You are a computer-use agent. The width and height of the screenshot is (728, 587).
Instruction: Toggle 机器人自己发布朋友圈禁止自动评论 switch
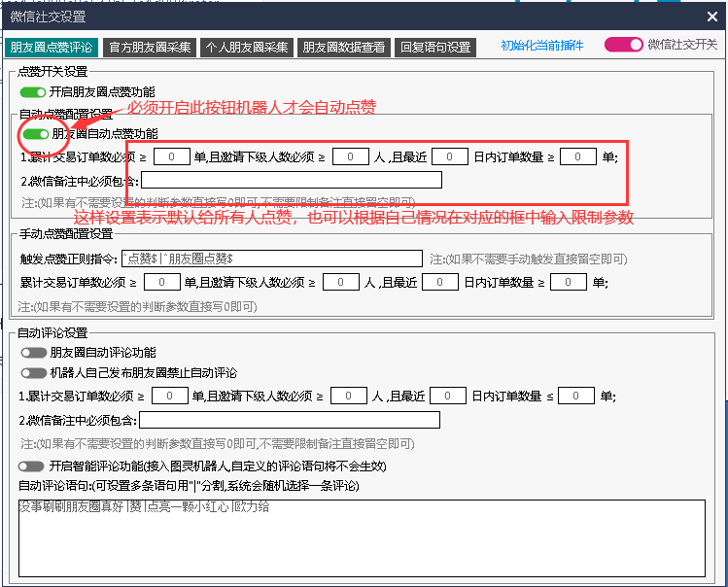click(x=33, y=372)
